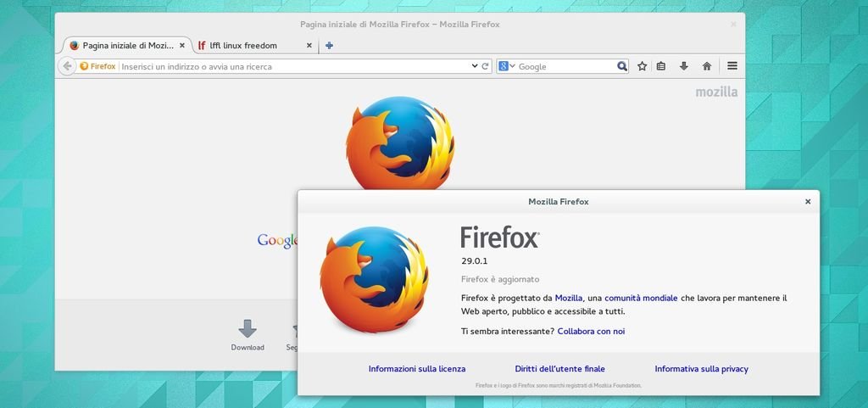Focus the address bar input field

(x=295, y=66)
